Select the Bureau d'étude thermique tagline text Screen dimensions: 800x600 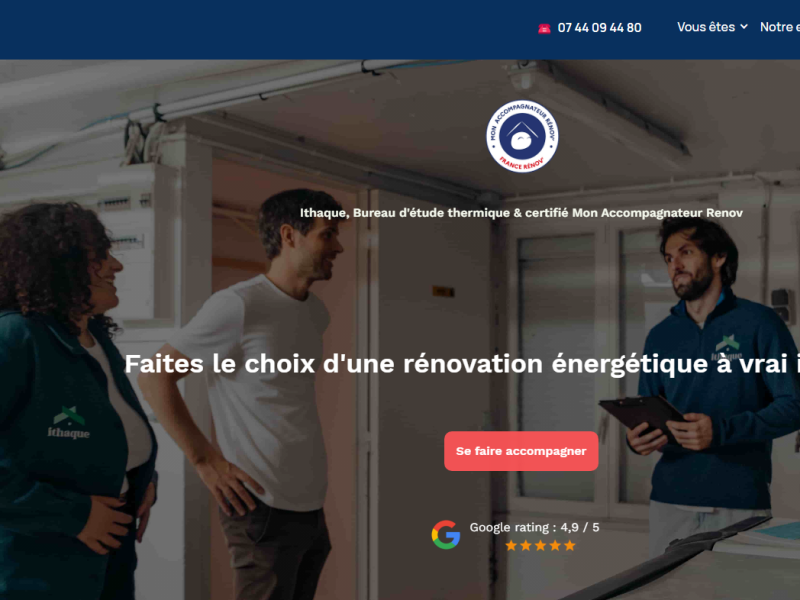[521, 213]
